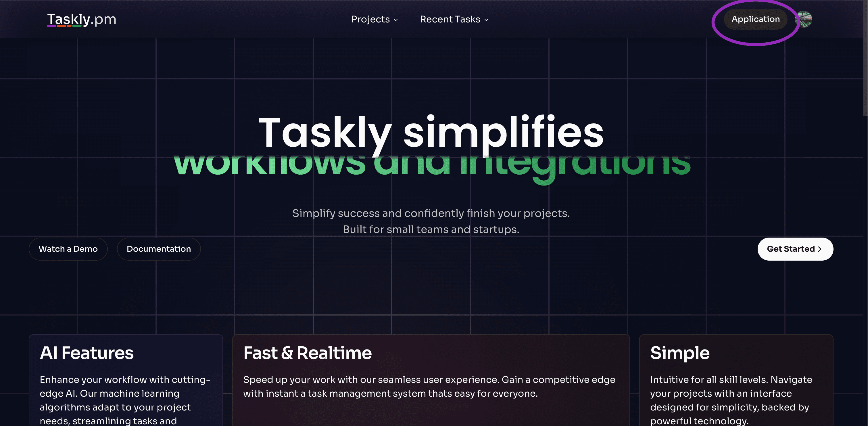
Task: Toggle the Application navigation button
Action: pyautogui.click(x=755, y=19)
